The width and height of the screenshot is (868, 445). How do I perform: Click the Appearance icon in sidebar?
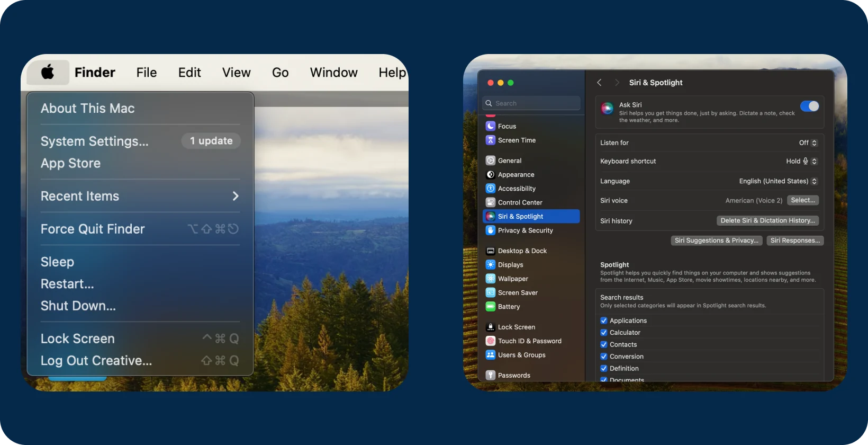[x=491, y=175]
